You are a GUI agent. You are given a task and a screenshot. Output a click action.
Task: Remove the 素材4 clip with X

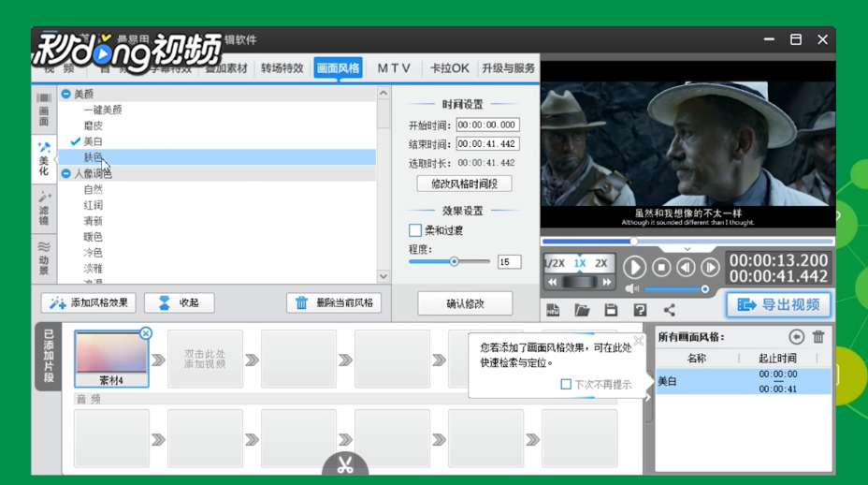146,333
